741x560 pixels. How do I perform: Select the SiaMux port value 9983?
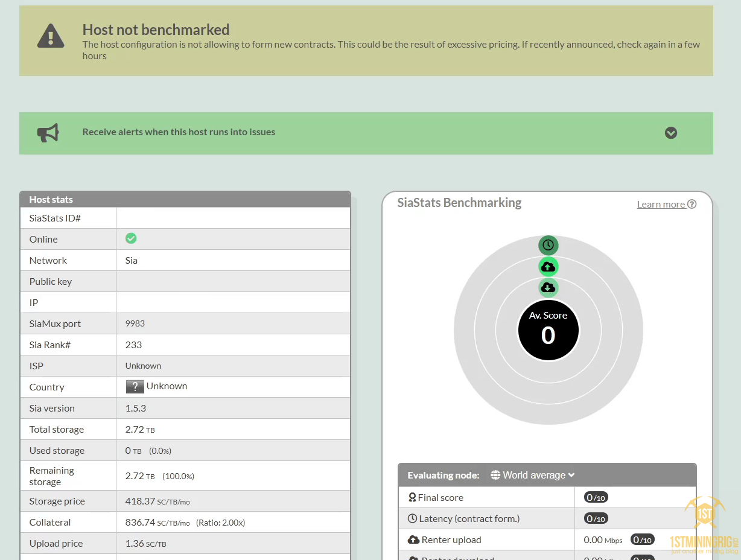[x=135, y=323]
